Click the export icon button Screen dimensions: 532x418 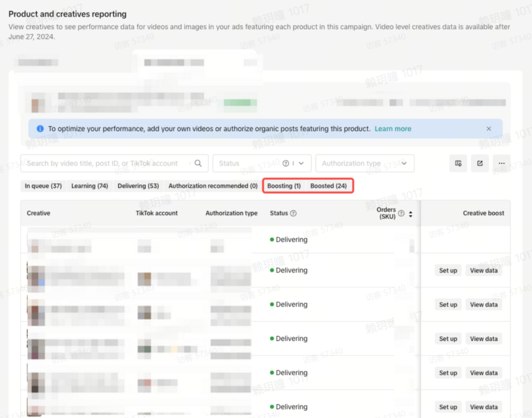coord(480,163)
